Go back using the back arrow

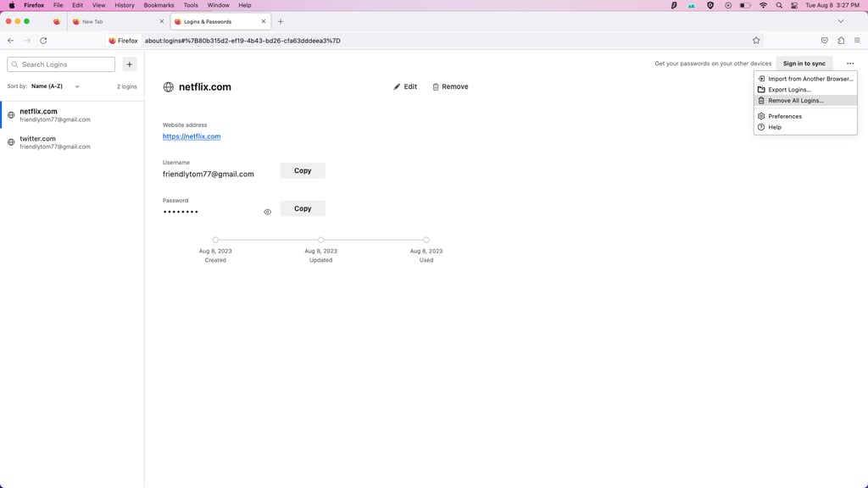10,41
